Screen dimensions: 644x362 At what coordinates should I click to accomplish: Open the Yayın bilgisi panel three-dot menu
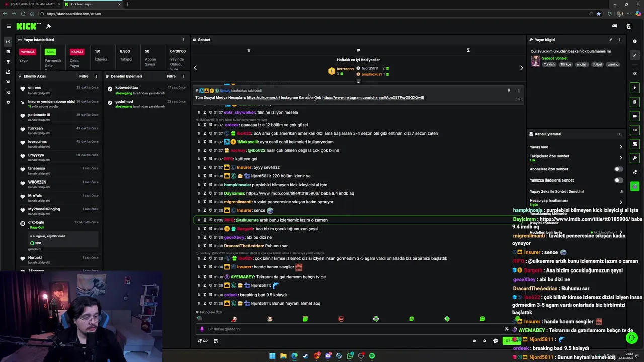(x=620, y=40)
